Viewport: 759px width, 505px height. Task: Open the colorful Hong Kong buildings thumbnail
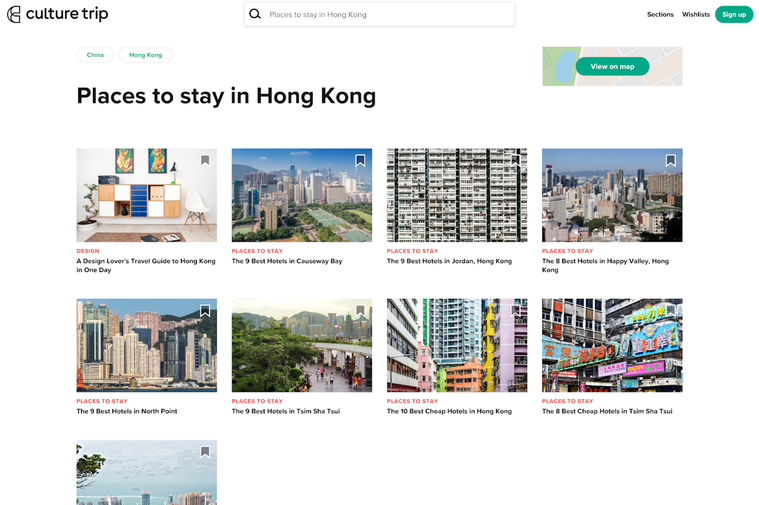pyautogui.click(x=457, y=345)
